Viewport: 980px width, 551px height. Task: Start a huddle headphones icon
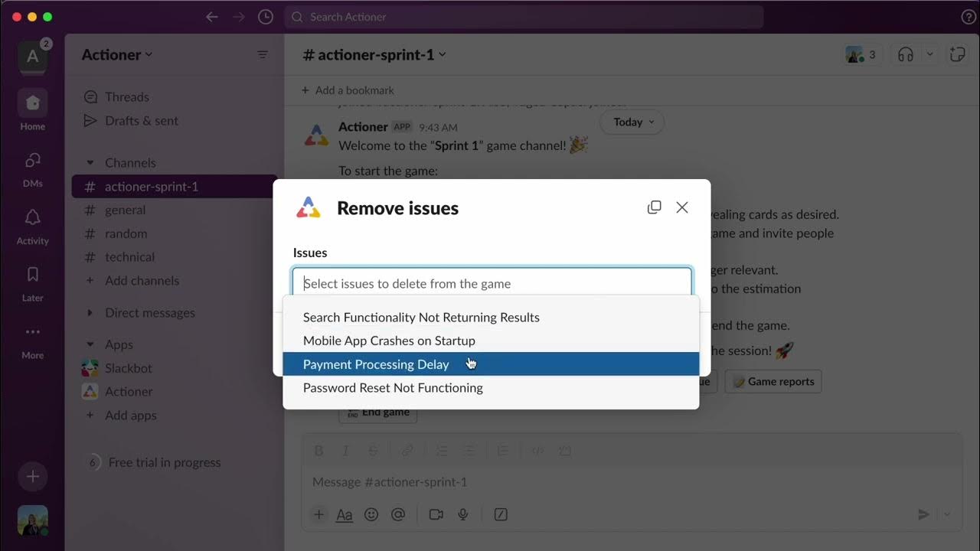(x=906, y=54)
